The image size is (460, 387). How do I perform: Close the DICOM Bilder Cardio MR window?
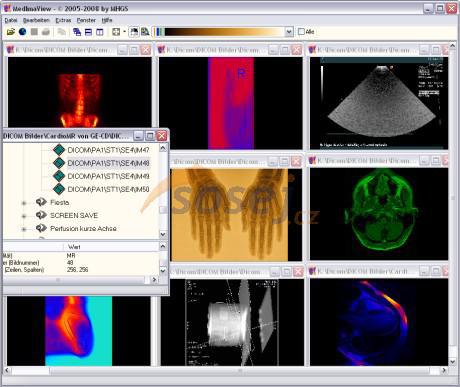coord(162,136)
